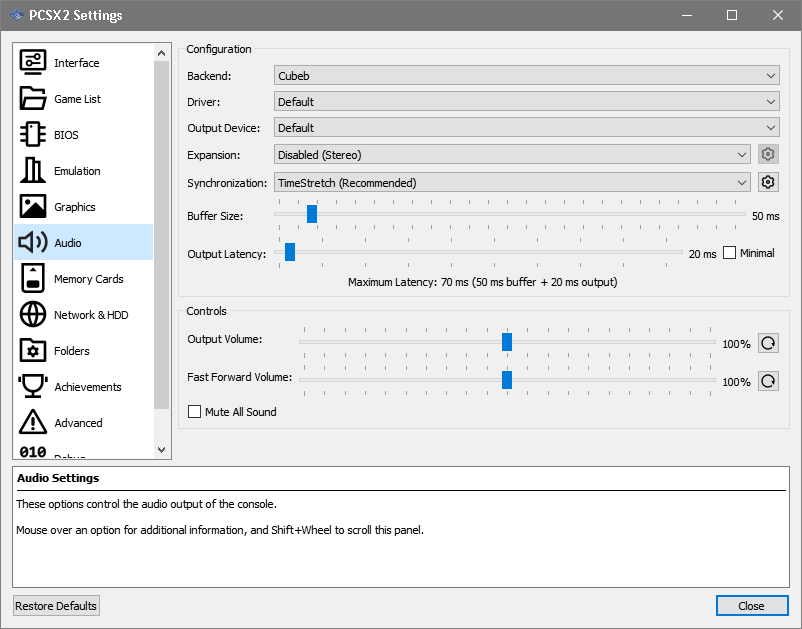Viewport: 802px width, 629px height.
Task: Click the PCSX2 logo in title bar
Action: (x=17, y=15)
